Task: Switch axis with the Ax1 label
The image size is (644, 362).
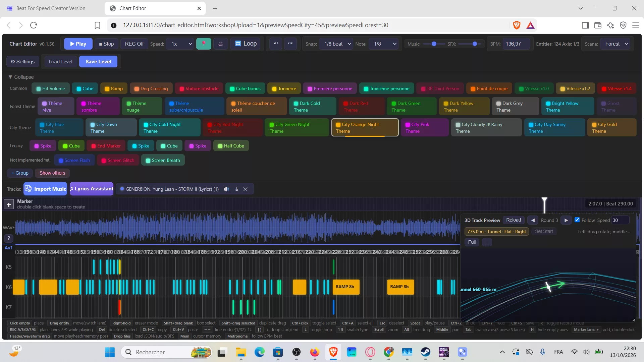Action: 9,248
